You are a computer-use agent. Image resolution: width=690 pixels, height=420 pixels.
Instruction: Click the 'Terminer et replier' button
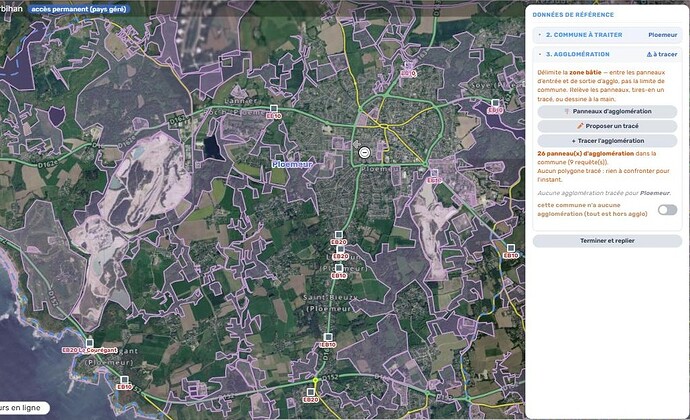607,241
